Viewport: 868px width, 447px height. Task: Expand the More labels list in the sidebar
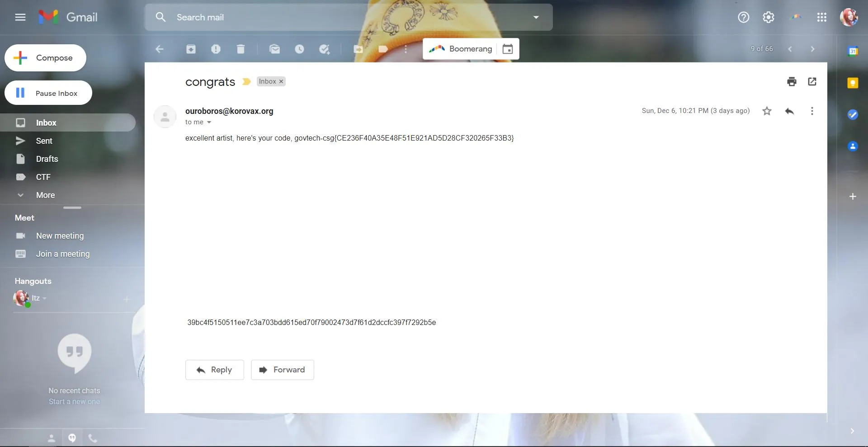pos(45,195)
